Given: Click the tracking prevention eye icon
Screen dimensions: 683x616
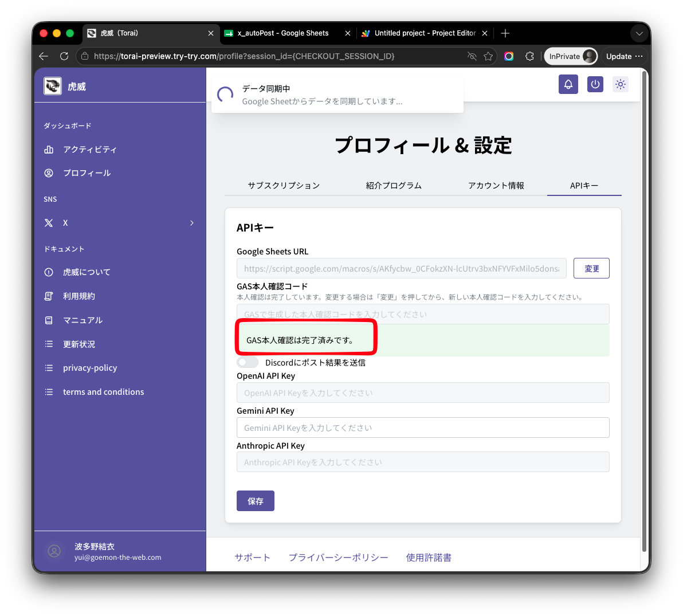Looking at the screenshot, I should (x=472, y=56).
